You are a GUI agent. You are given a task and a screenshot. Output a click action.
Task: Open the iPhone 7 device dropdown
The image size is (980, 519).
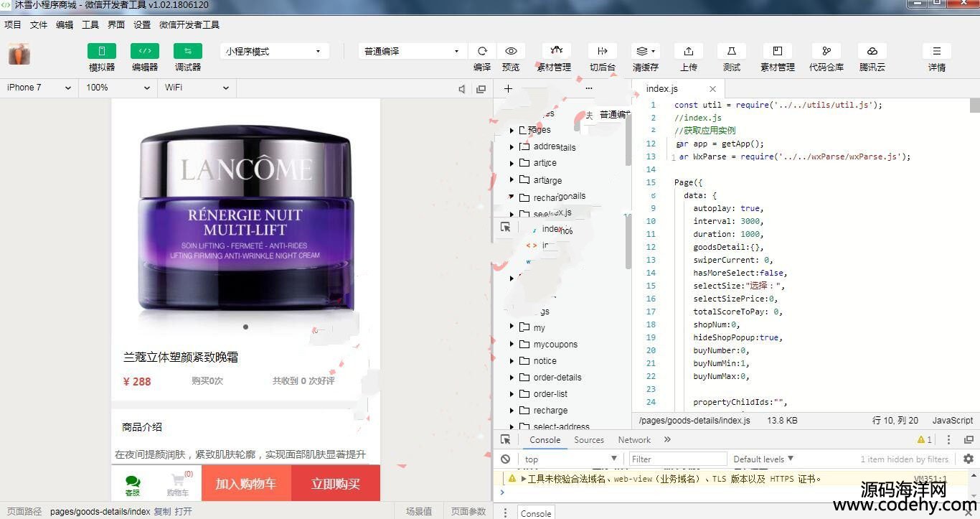pos(39,88)
